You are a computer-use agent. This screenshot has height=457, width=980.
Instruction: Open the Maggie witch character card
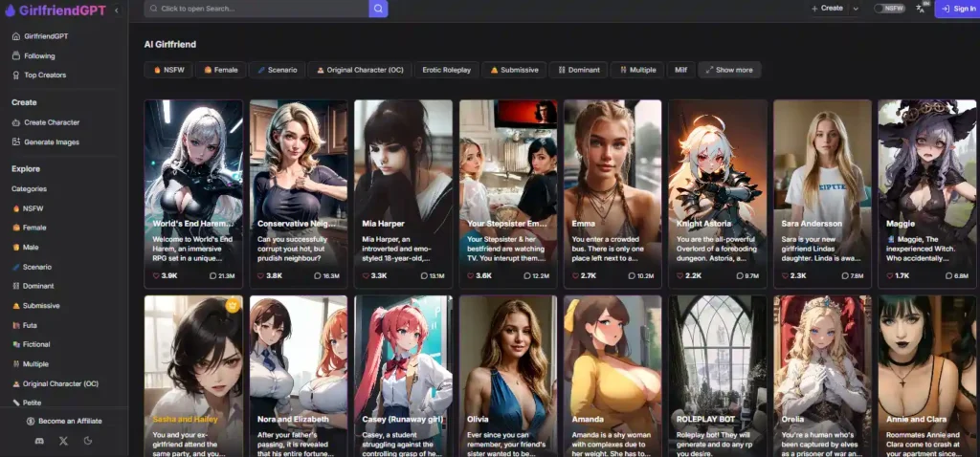[927, 193]
